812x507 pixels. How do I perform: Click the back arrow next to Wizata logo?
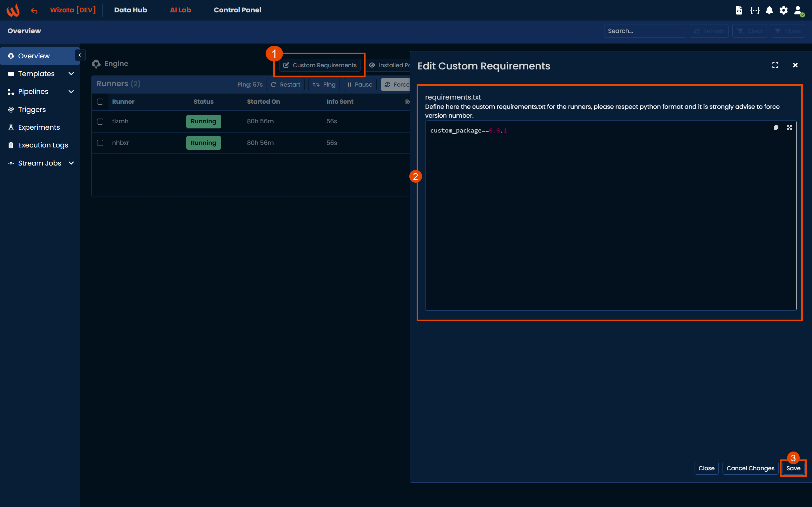[34, 11]
